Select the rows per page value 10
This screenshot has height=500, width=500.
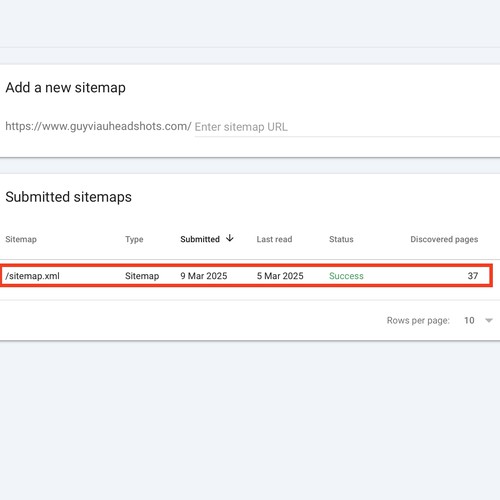[x=469, y=320]
